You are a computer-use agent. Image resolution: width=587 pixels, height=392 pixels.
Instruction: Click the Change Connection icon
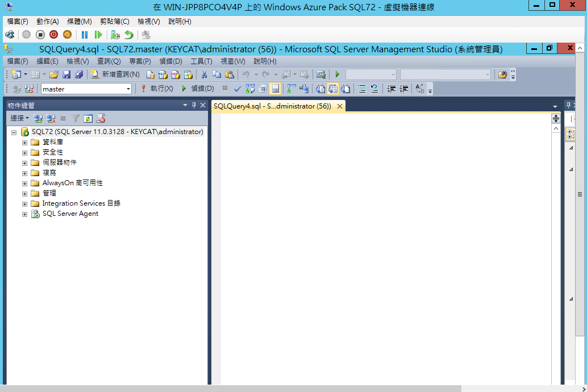(29, 89)
